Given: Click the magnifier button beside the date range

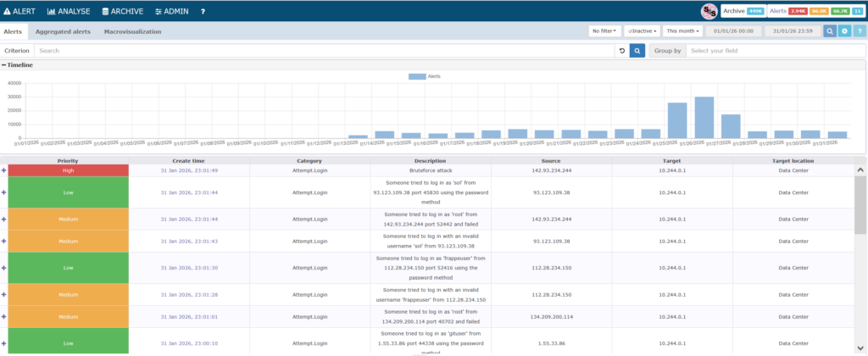Looking at the screenshot, I should 830,31.
